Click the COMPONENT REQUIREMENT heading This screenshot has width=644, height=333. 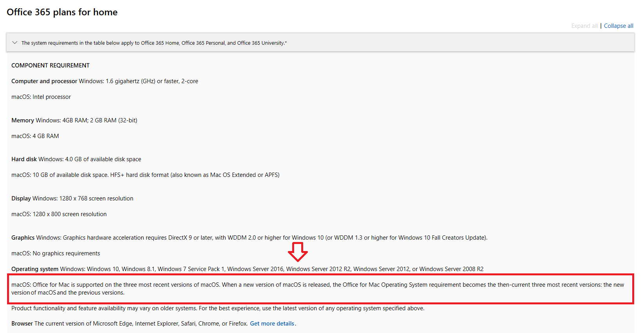tap(51, 66)
